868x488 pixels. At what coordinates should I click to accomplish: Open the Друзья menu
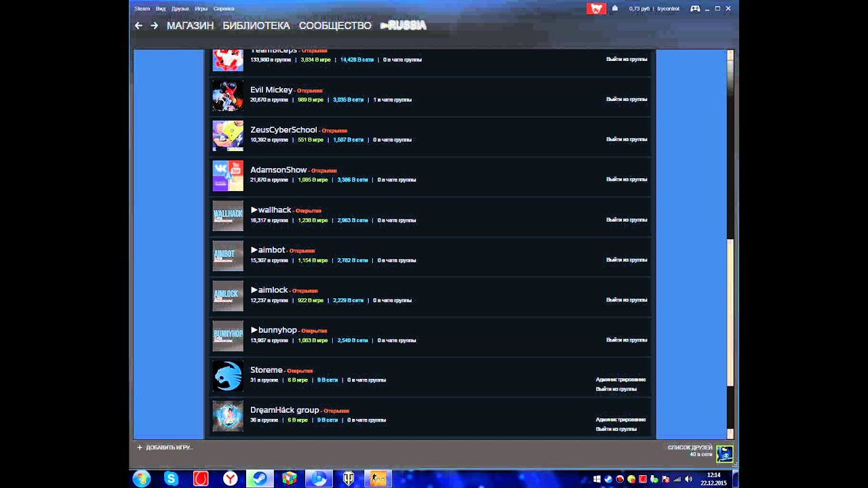(180, 9)
